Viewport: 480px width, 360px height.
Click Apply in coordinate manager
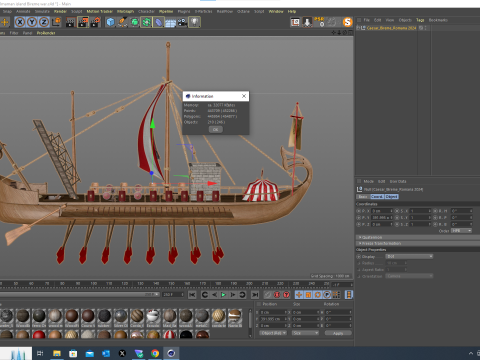click(x=338, y=333)
